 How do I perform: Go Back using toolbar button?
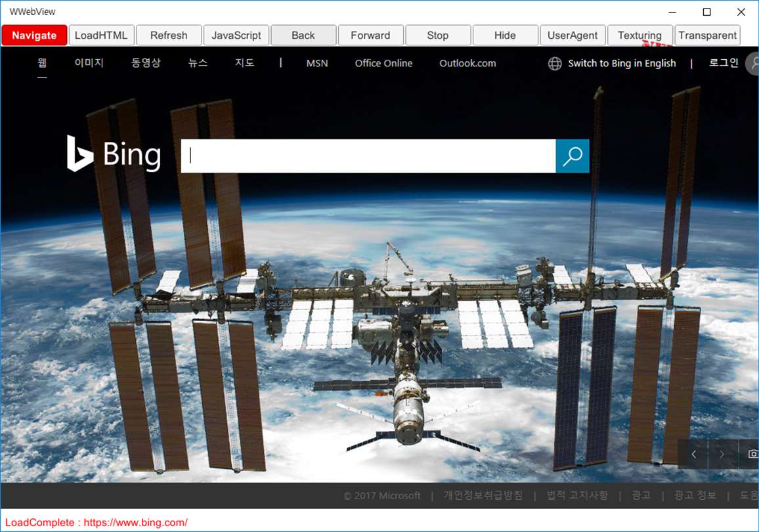(303, 35)
